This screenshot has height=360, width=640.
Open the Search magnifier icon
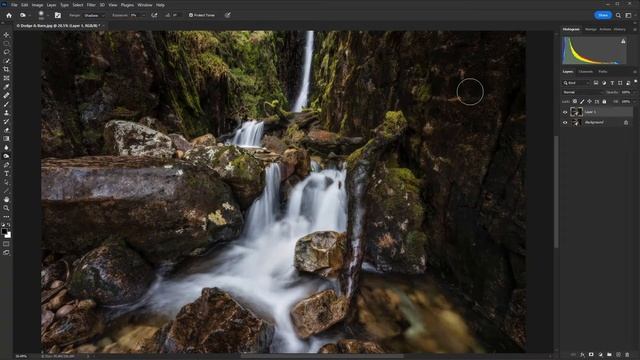pos(618,15)
